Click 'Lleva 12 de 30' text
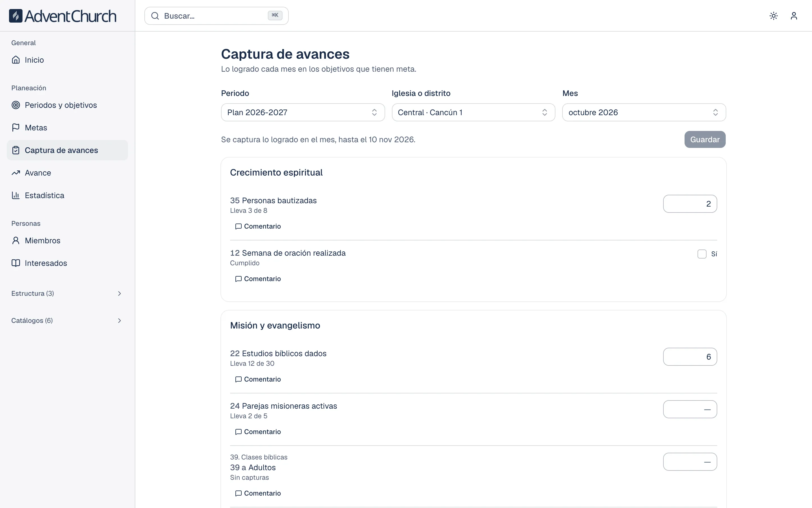Image resolution: width=812 pixels, height=508 pixels. tap(252, 364)
